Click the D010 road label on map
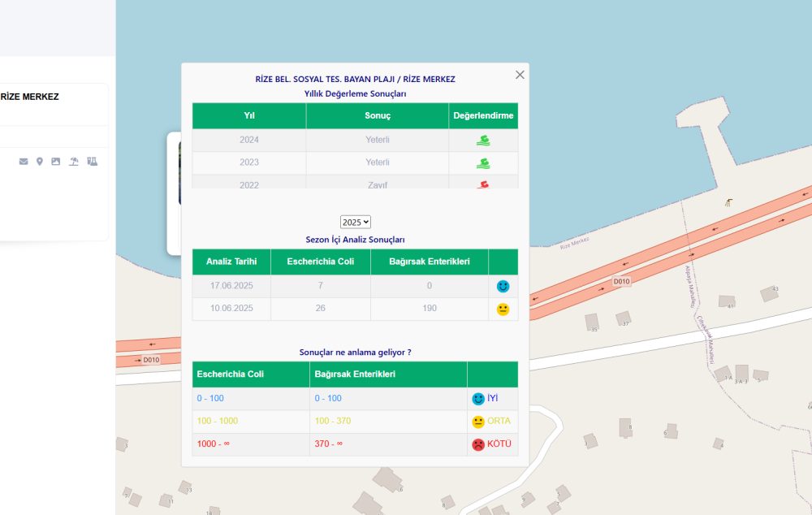The height and width of the screenshot is (515, 812). tap(621, 281)
